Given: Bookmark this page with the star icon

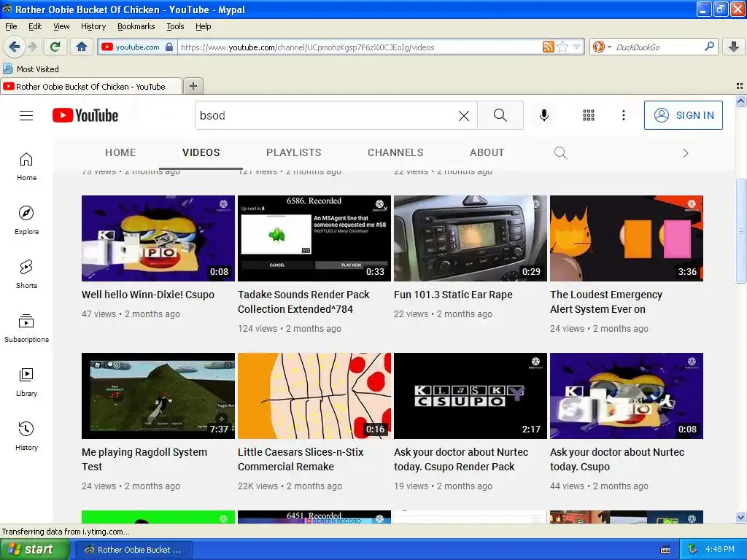Looking at the screenshot, I should (562, 47).
